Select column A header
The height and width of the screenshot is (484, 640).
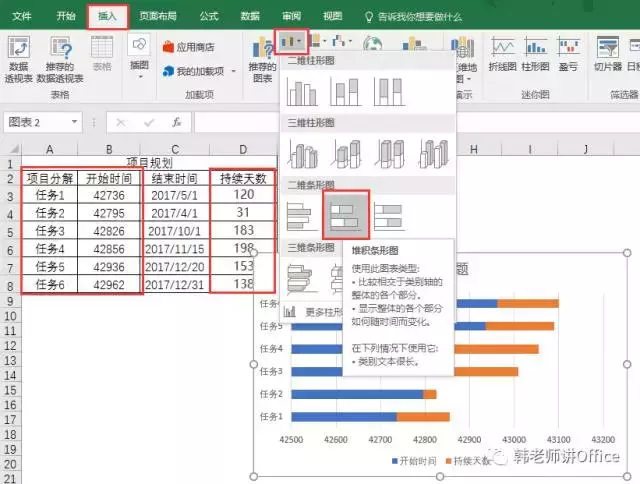pos(49,149)
